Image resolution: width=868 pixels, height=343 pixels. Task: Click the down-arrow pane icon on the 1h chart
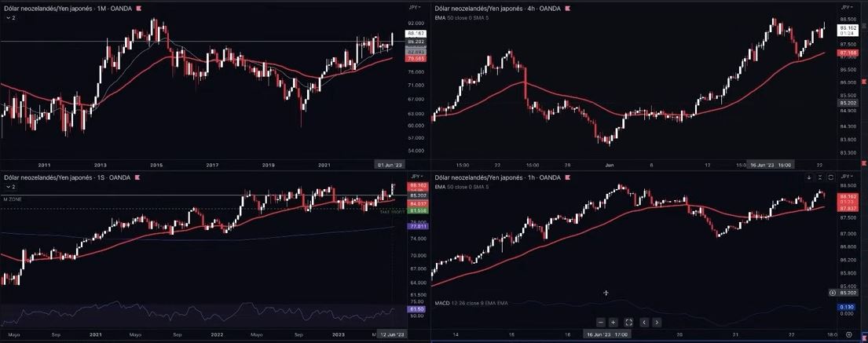809,177
